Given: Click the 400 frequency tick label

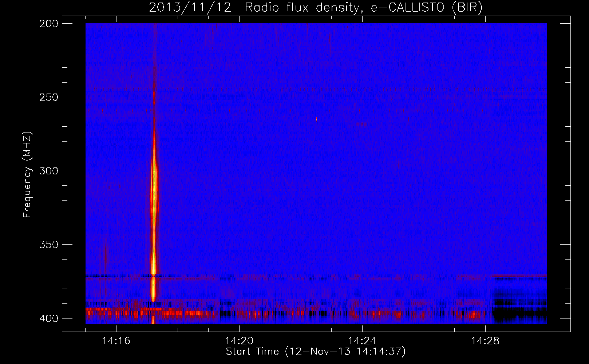Looking at the screenshot, I should click(x=48, y=318).
